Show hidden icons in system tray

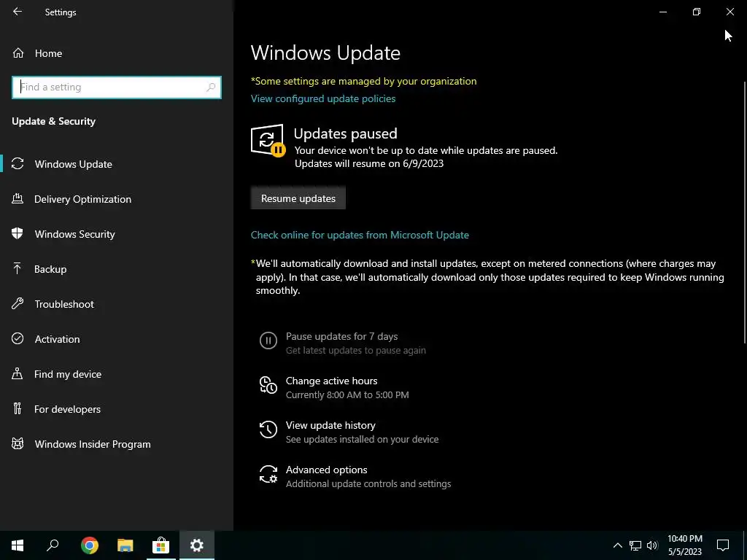617,545
